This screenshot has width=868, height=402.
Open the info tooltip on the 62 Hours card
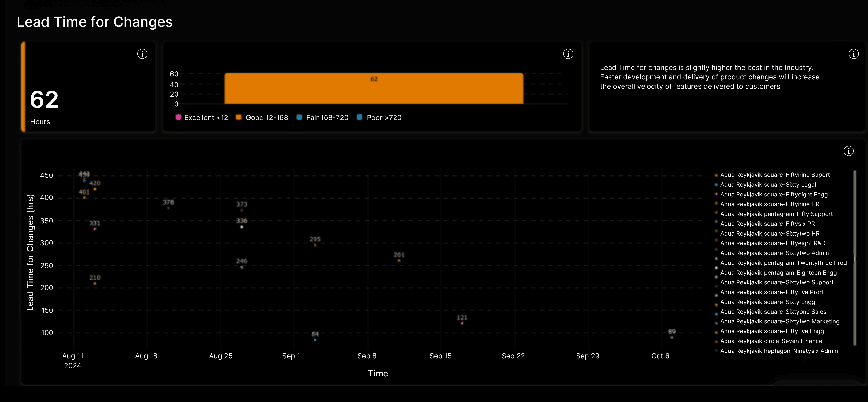142,53
